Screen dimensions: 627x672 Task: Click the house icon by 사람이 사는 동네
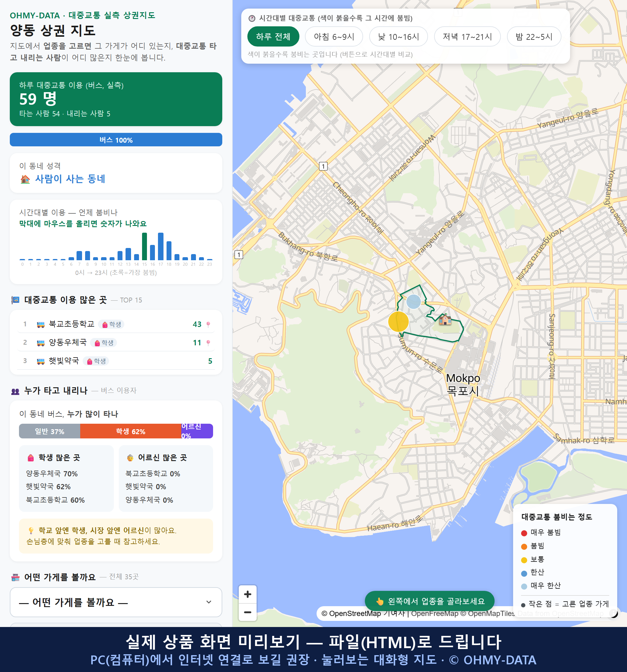(25, 179)
